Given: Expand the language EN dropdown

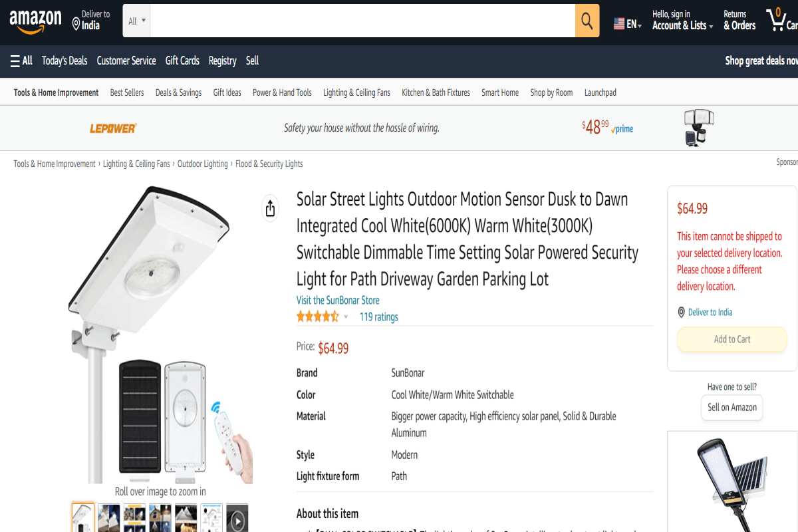Looking at the screenshot, I should click(x=627, y=22).
